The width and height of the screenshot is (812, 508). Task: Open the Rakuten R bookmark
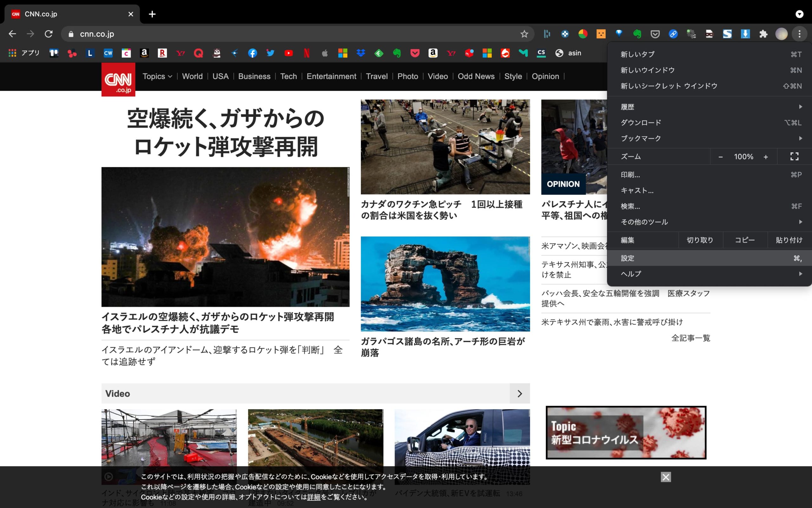pyautogui.click(x=162, y=53)
